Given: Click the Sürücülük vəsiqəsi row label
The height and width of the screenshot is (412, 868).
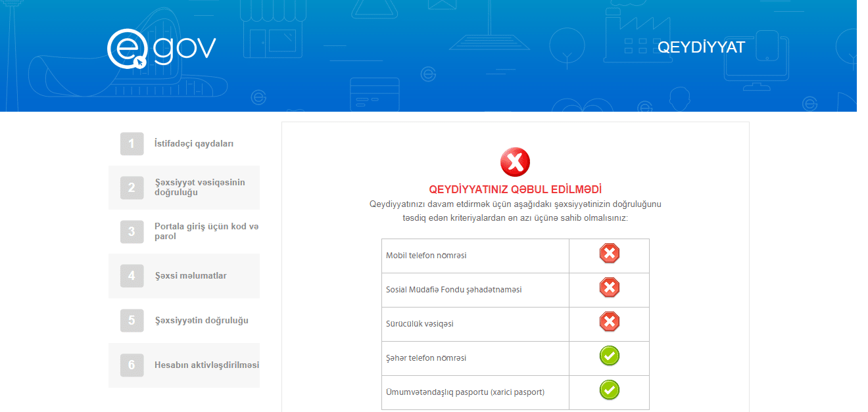Looking at the screenshot, I should (420, 324).
